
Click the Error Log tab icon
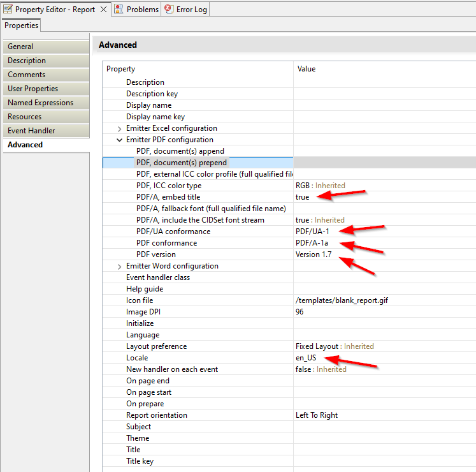pos(169,9)
